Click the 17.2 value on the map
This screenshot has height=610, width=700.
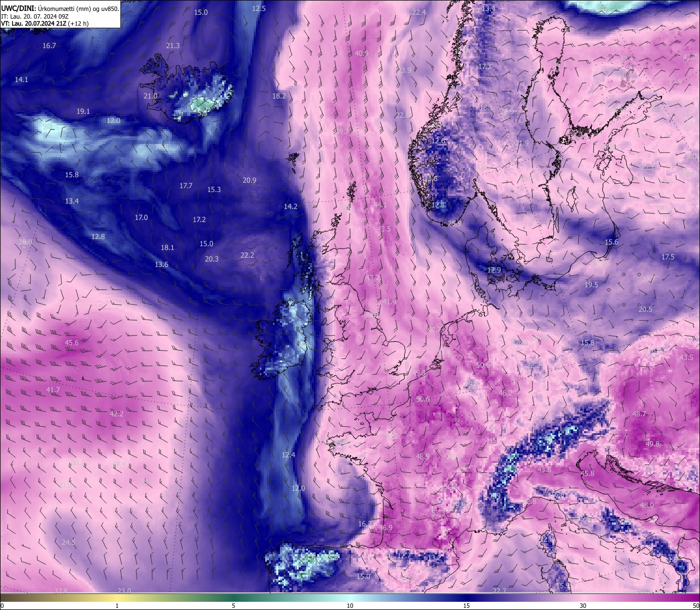tap(199, 219)
